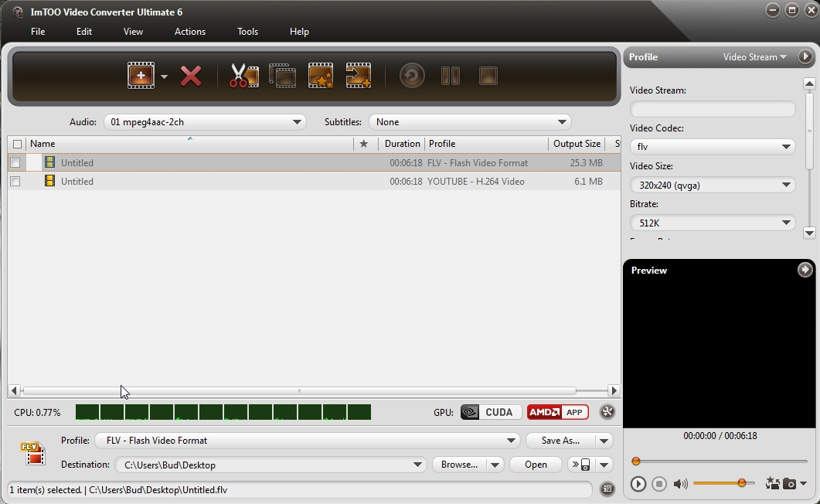Click film icon of YOUTUBE Untitled row
The width and height of the screenshot is (820, 504).
point(49,181)
